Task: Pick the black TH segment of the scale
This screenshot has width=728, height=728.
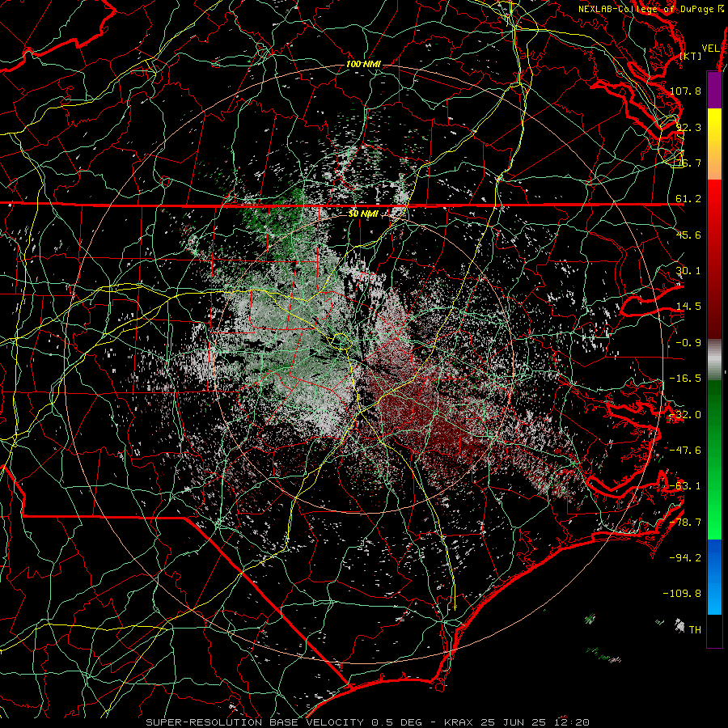Action: (x=714, y=630)
